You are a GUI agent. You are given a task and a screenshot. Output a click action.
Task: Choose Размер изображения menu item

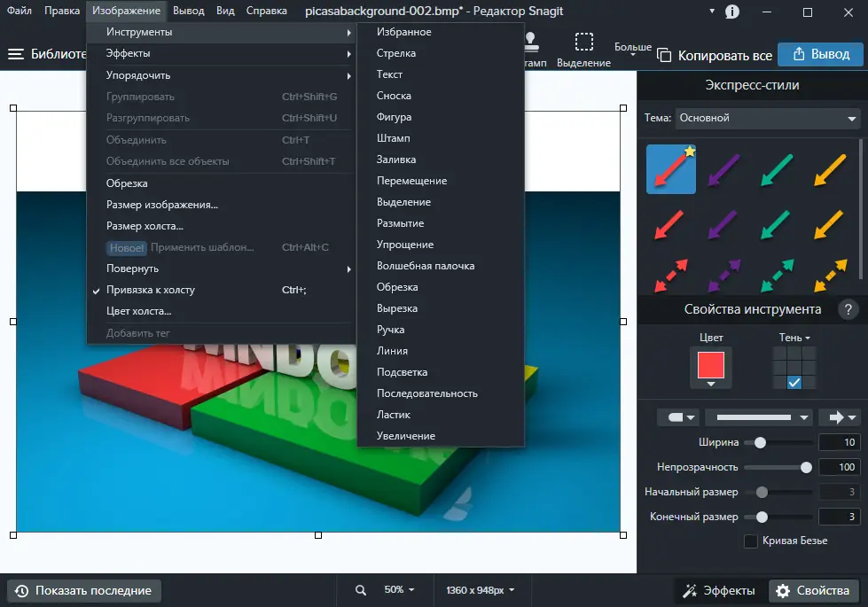(x=220, y=205)
